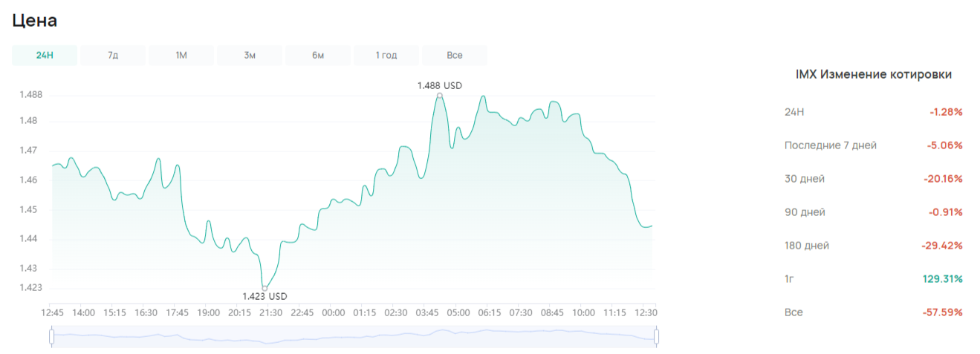Select the 24H time range tab
Viewport: 980px width, 354px height.
(x=45, y=56)
